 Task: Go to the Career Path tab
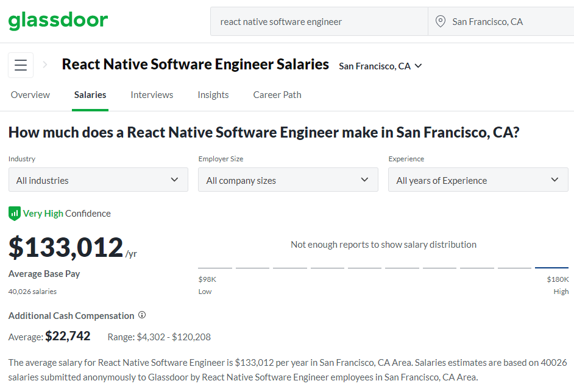coord(277,95)
